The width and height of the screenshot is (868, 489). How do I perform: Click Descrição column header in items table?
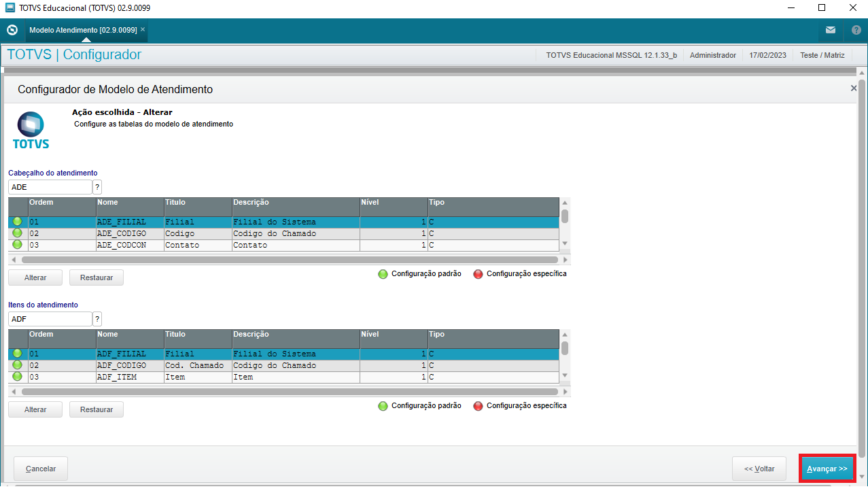pyautogui.click(x=296, y=339)
